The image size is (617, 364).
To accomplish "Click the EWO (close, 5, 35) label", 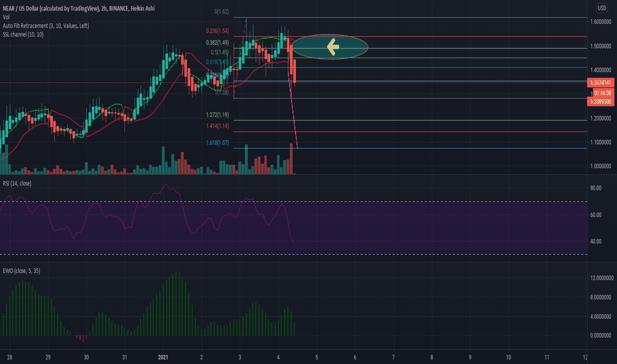I will coord(21,271).
